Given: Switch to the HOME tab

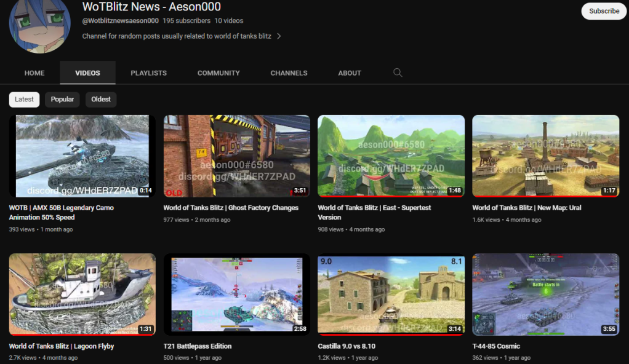Looking at the screenshot, I should (x=34, y=73).
